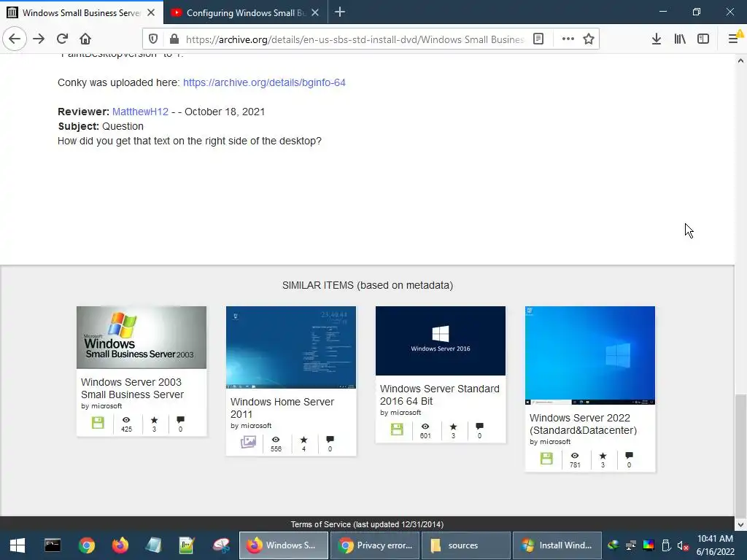The image size is (747, 560).
Task: Select the Windows Small Business Server tab
Action: pyautogui.click(x=82, y=12)
